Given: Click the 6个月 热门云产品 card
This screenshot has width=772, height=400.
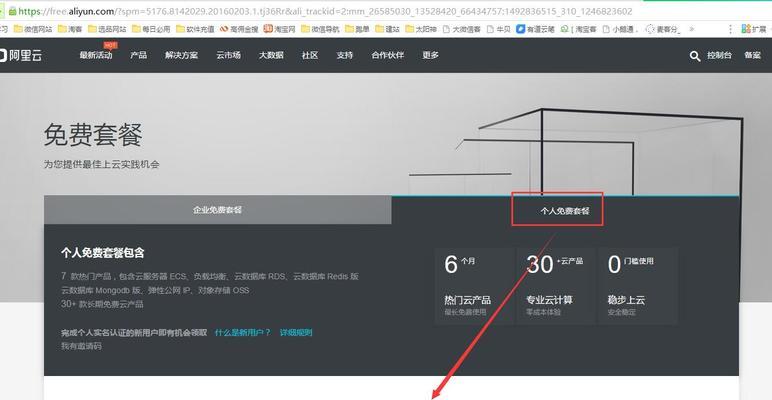Looking at the screenshot, I should (474, 285).
